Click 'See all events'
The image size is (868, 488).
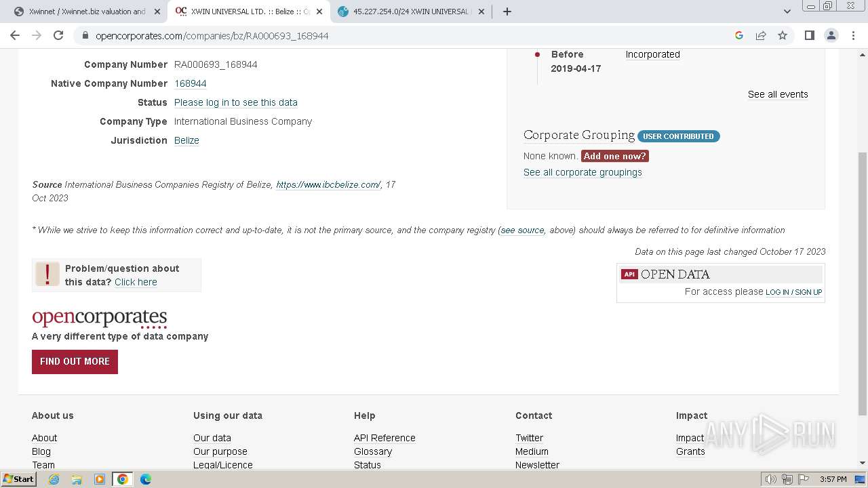pyautogui.click(x=778, y=94)
